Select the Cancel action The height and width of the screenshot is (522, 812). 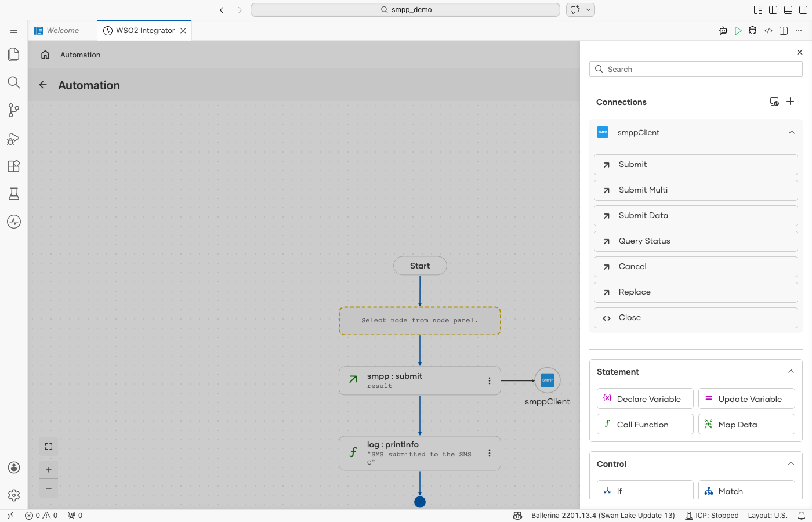tap(696, 267)
